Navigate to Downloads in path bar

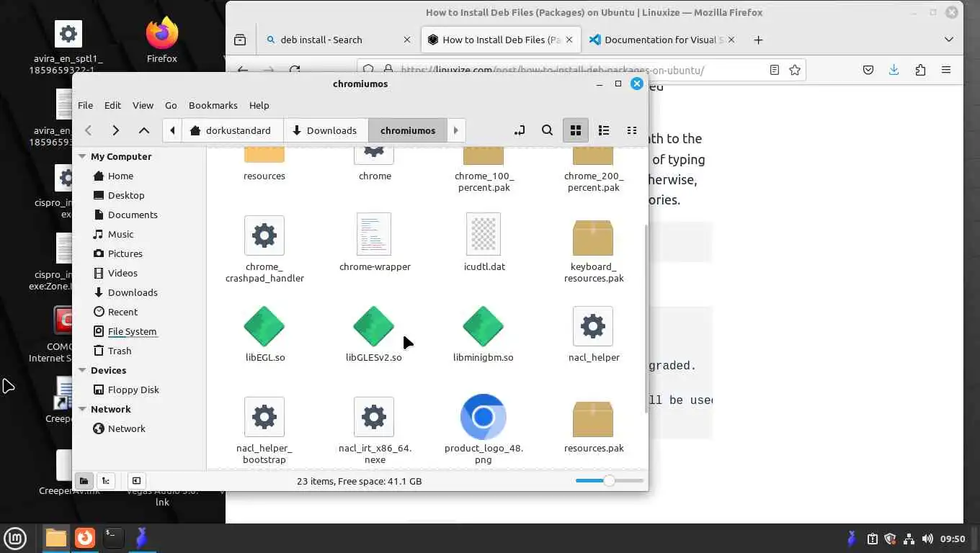coord(326,130)
